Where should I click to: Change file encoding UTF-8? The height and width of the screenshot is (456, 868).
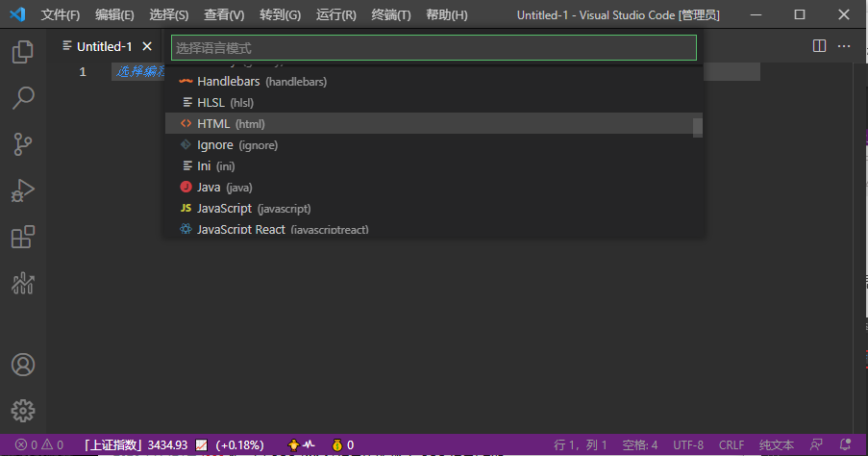(688, 444)
